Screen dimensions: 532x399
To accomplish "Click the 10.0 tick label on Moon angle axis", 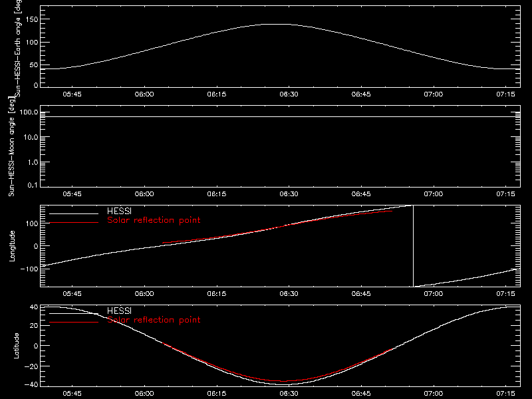I will [31, 137].
